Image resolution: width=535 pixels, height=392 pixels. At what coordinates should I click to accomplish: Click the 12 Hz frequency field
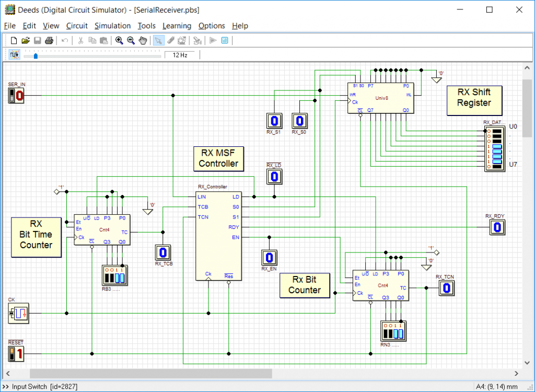coord(180,54)
